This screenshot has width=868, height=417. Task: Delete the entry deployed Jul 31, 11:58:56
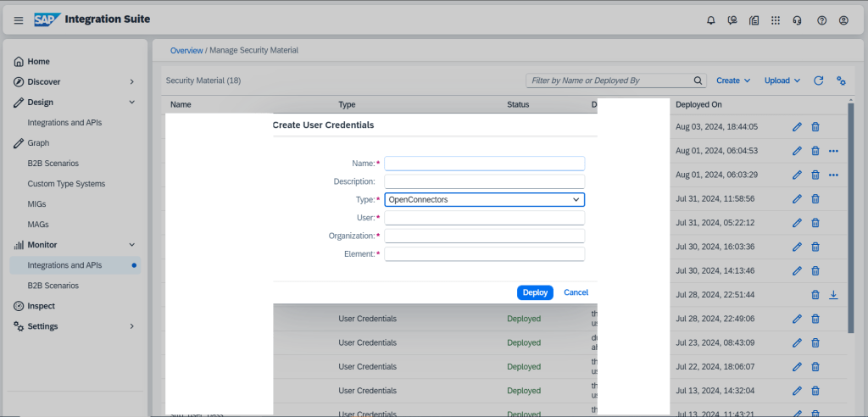(x=815, y=198)
